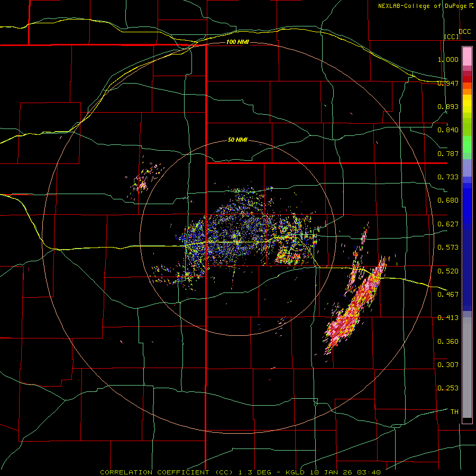Click the 0.627 value on color scale

coord(448,224)
